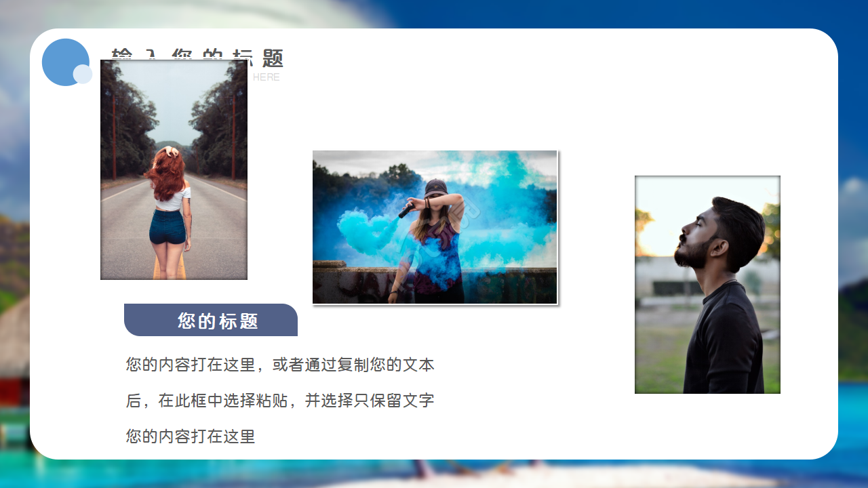
Task: Click the small light blue circle accent
Action: [x=84, y=75]
